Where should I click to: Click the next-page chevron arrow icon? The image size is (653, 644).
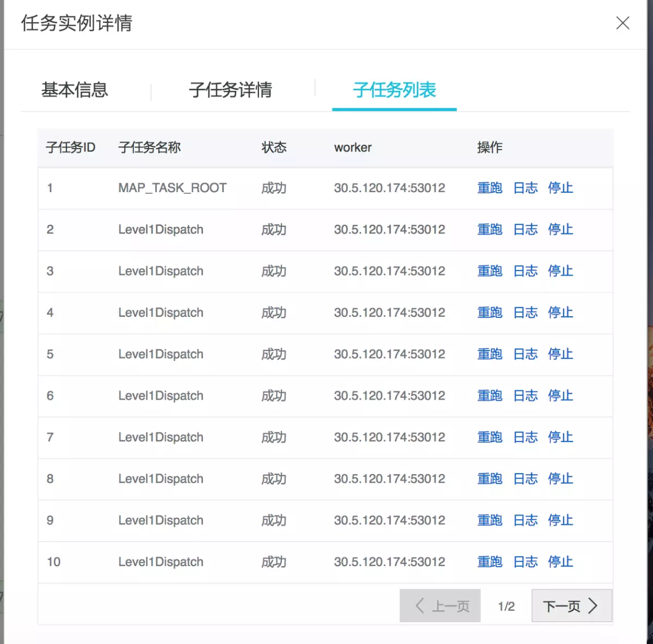pyautogui.click(x=593, y=605)
